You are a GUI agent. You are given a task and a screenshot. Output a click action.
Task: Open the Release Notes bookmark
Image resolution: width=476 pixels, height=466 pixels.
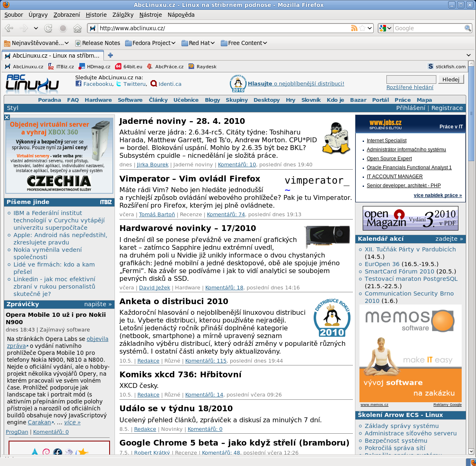[x=98, y=43]
